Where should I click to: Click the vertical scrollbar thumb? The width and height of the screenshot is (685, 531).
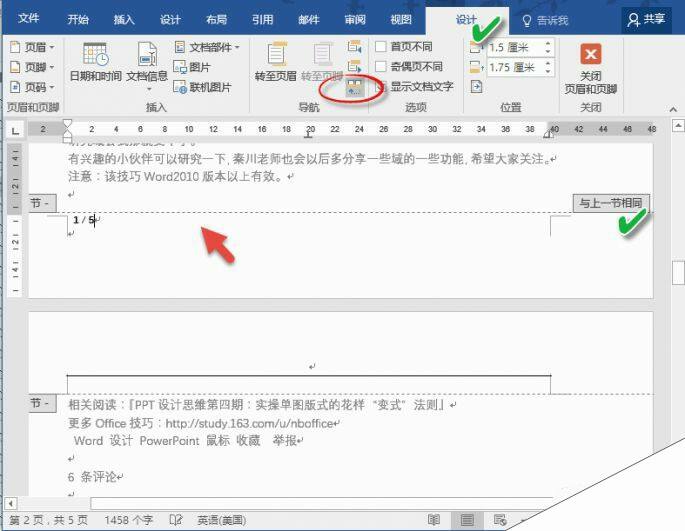pyautogui.click(x=678, y=272)
